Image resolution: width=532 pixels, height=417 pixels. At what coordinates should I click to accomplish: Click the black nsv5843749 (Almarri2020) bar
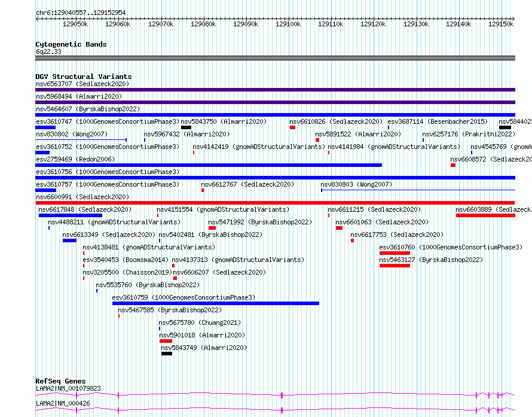pos(167,354)
